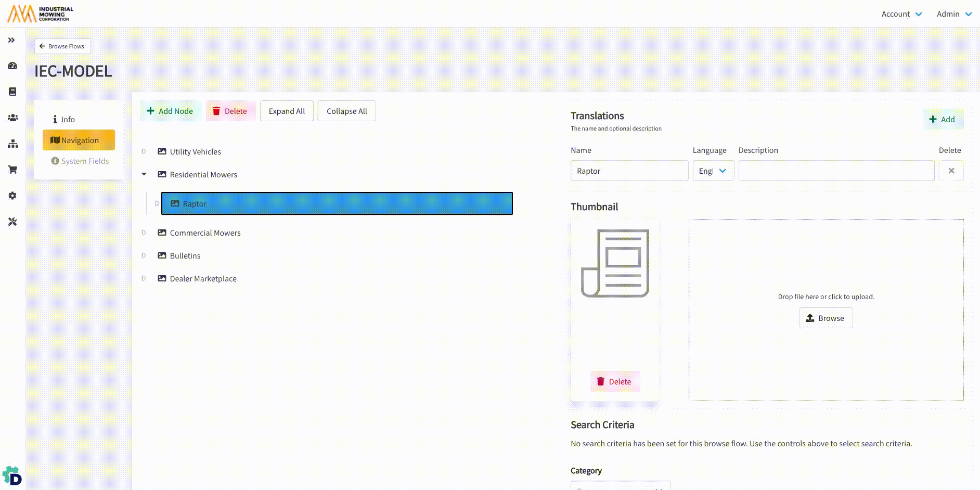Viewport: 980px width, 490px height.
Task: Open the sitemap hierarchy icon in sidebar
Action: pyautogui.click(x=12, y=144)
